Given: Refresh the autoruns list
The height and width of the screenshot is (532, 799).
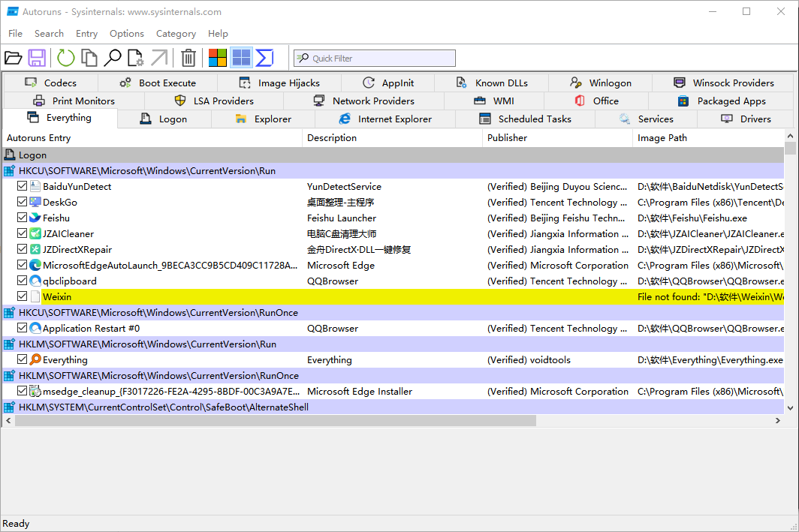Looking at the screenshot, I should [66, 58].
